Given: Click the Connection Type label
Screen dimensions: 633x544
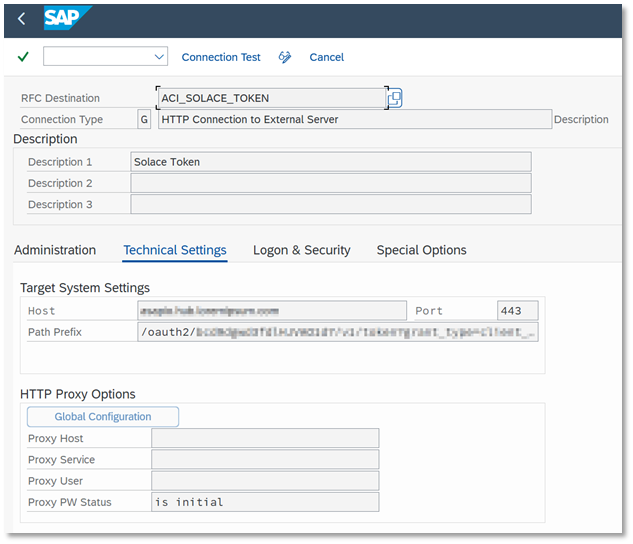Looking at the screenshot, I should 62,119.
